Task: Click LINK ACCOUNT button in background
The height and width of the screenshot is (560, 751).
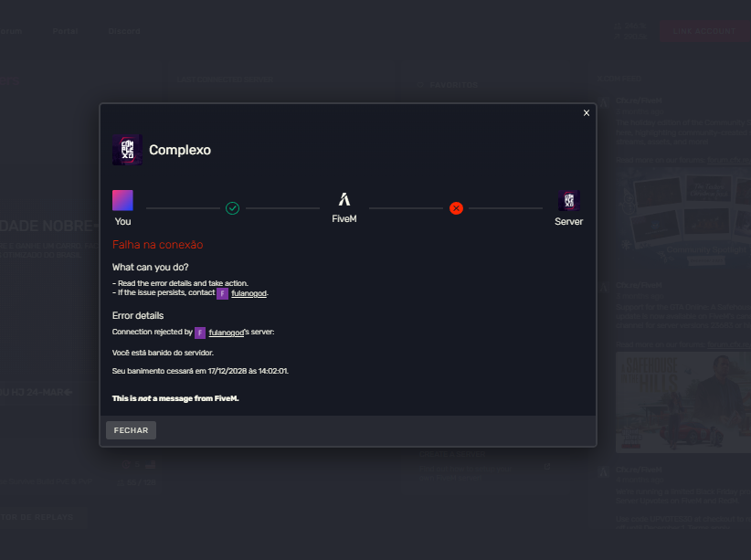Action: (704, 31)
